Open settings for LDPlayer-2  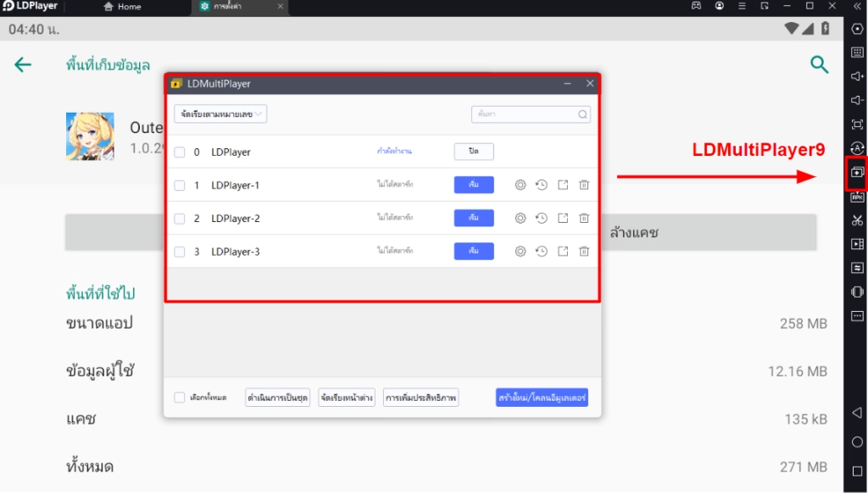pos(520,218)
